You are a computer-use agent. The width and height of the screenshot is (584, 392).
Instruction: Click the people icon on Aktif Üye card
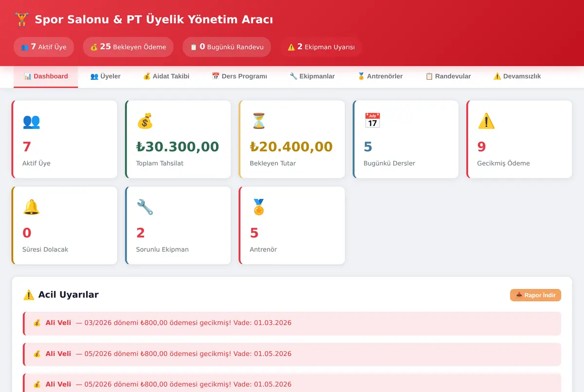tap(31, 121)
